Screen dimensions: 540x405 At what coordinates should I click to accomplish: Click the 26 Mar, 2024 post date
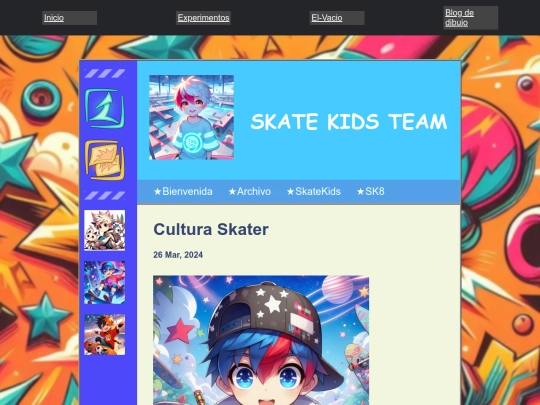(x=178, y=255)
